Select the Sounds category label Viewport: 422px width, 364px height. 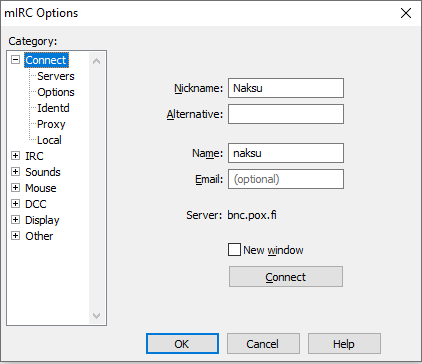(43, 172)
